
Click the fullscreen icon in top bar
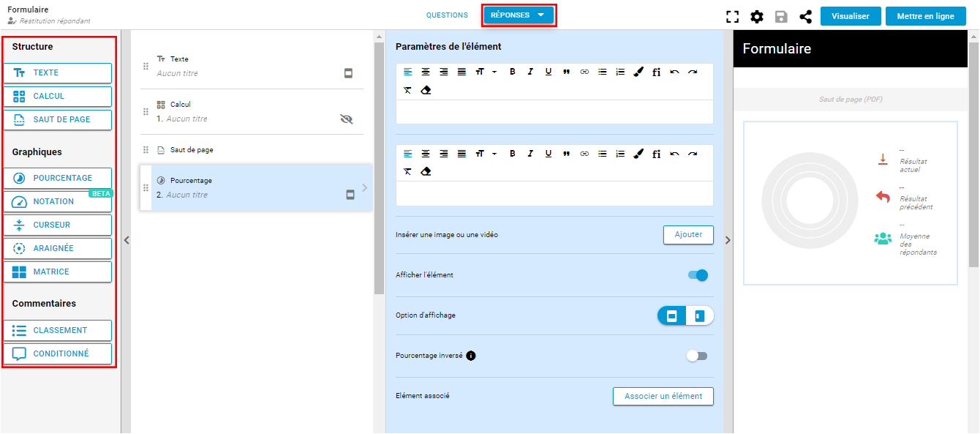point(732,17)
